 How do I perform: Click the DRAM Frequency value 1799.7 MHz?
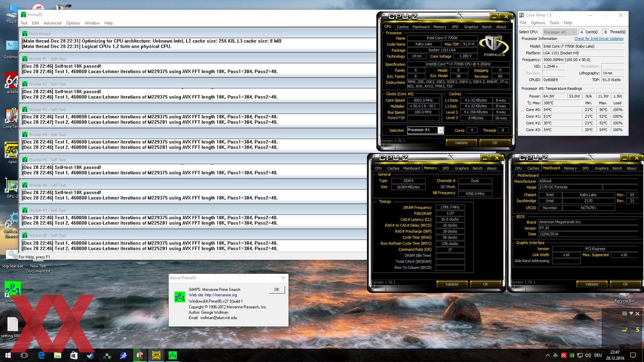450,207
